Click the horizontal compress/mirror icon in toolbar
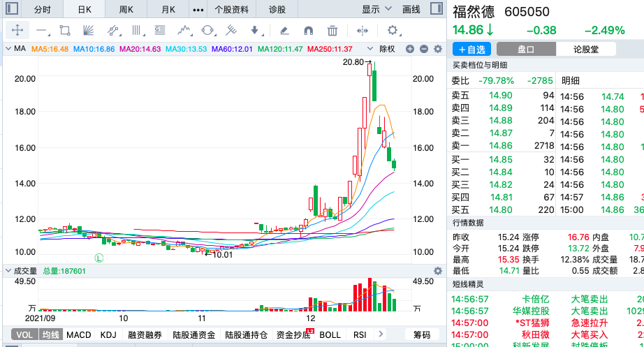This screenshot has height=347, width=644. pos(363,31)
